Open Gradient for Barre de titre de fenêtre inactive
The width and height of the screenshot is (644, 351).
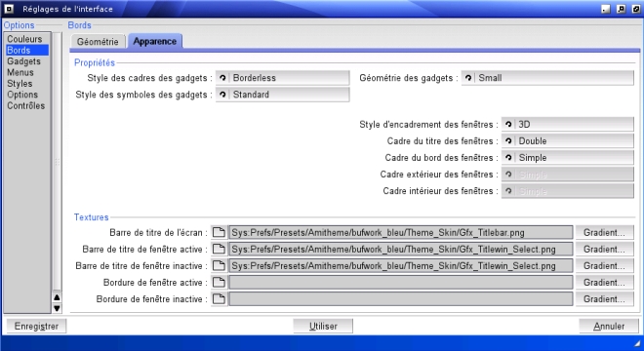coord(604,265)
